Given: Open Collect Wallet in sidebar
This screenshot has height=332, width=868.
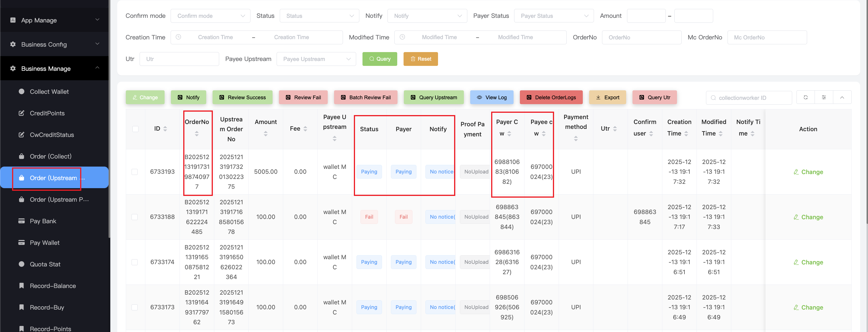Looking at the screenshot, I should (x=49, y=92).
